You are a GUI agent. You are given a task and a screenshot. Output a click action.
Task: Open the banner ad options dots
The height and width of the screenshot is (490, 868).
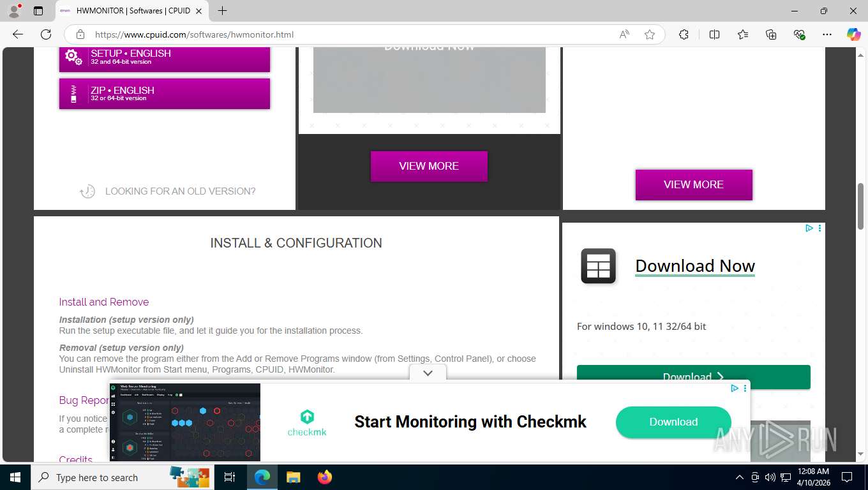tap(745, 388)
